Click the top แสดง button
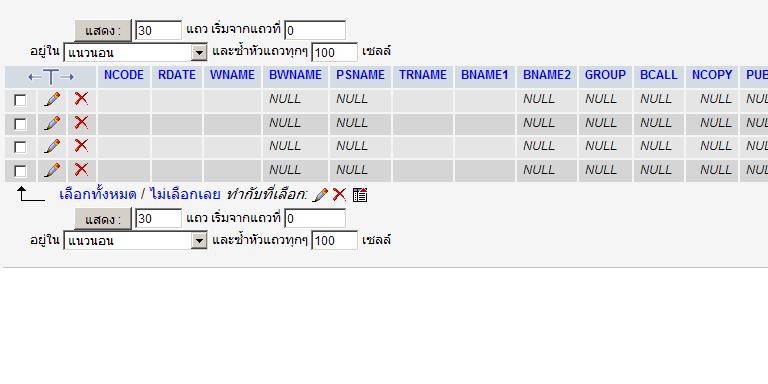 103,31
